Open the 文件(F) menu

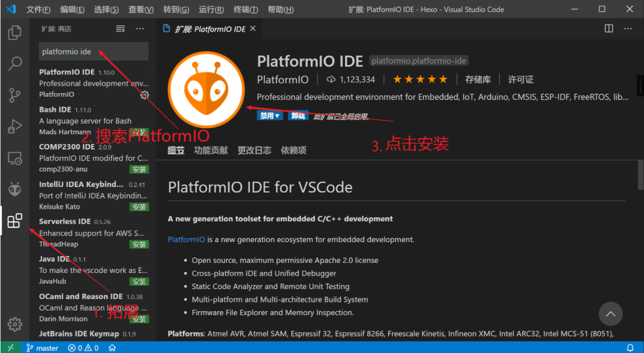38,9
